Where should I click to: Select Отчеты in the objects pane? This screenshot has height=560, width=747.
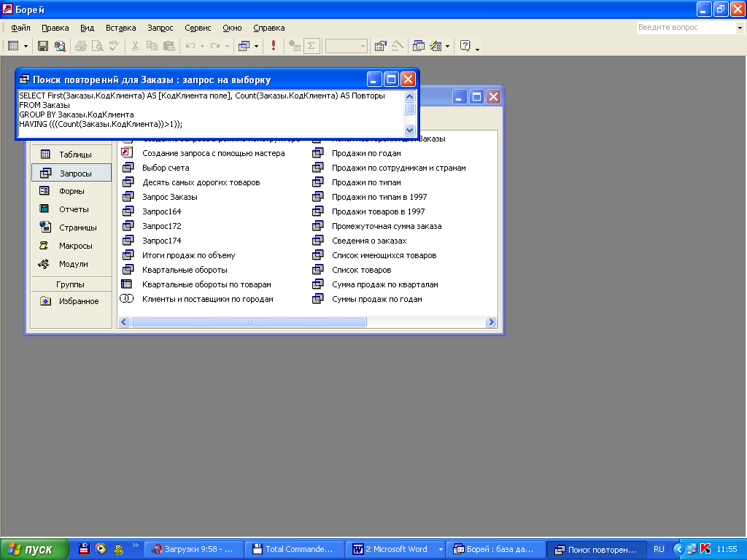coord(71,209)
